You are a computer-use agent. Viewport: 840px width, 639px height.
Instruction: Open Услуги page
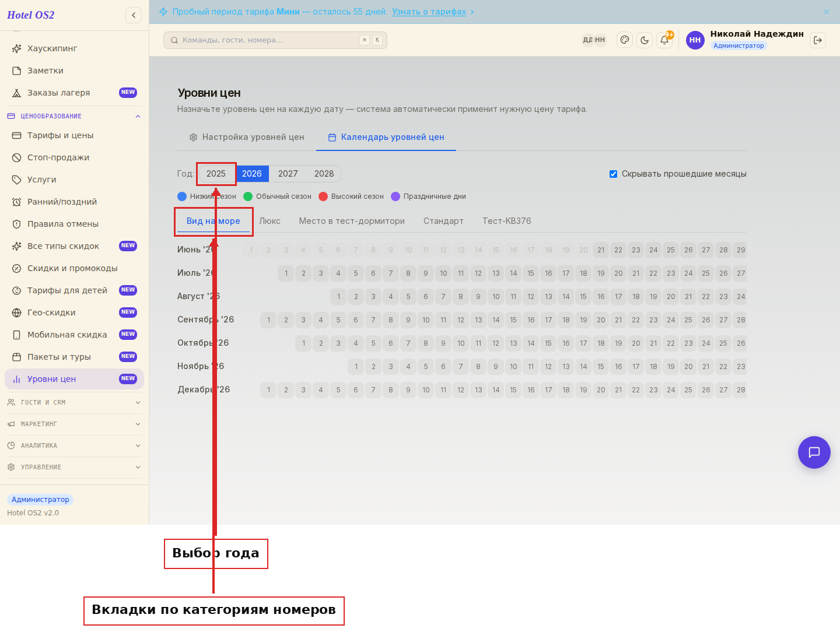tap(74, 180)
